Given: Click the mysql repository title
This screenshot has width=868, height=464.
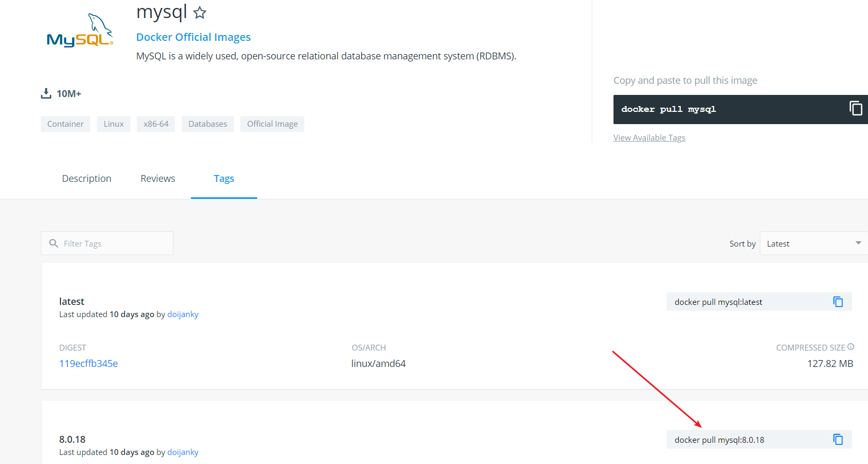Looking at the screenshot, I should pyautogui.click(x=162, y=12).
